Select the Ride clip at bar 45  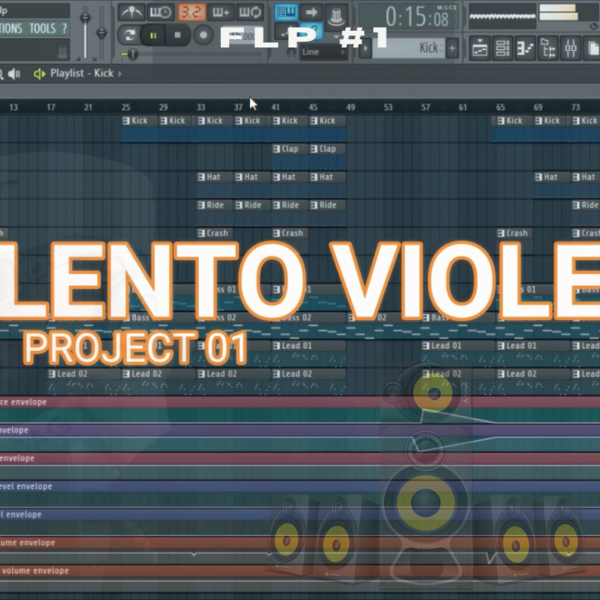328,214
